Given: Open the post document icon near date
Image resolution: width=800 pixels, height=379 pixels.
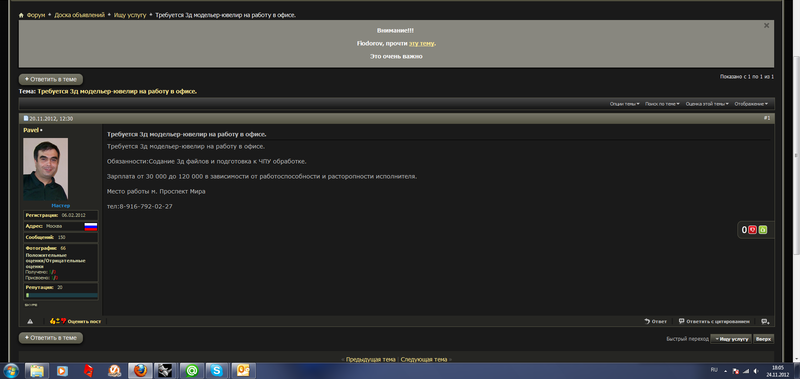Looking at the screenshot, I should point(26,118).
